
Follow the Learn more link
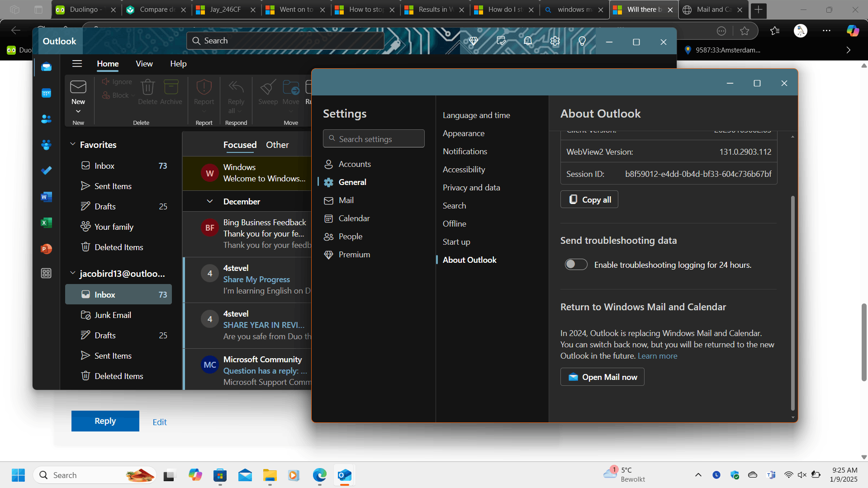(657, 356)
